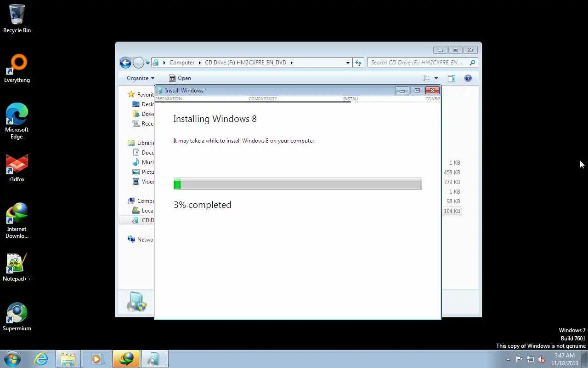The height and width of the screenshot is (368, 588).
Task: Open the Organize menu in Explorer
Action: pos(141,78)
